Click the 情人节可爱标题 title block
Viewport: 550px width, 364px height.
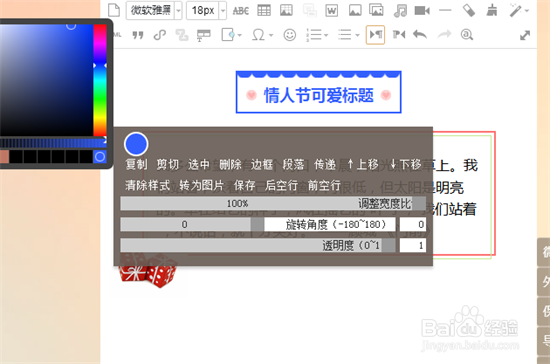pyautogui.click(x=318, y=92)
